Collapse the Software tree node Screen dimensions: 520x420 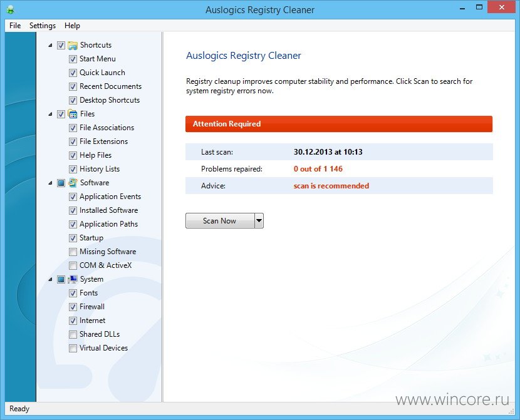click(x=50, y=183)
